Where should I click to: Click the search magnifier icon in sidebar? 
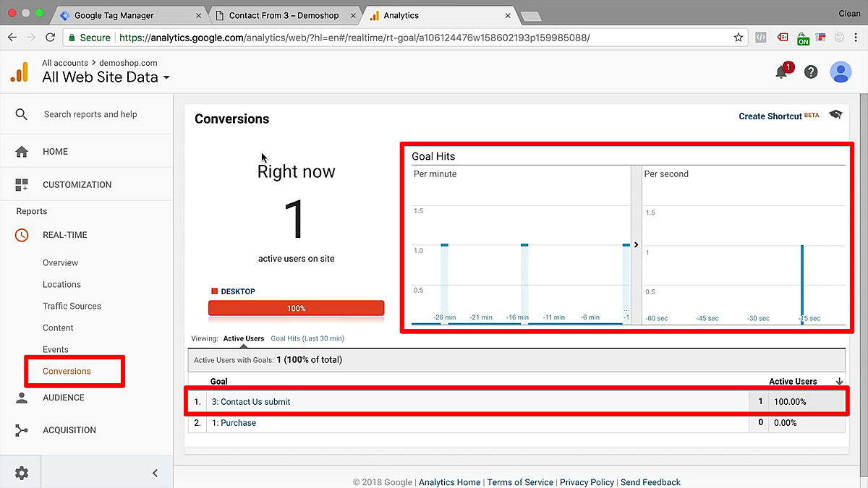pos(22,114)
